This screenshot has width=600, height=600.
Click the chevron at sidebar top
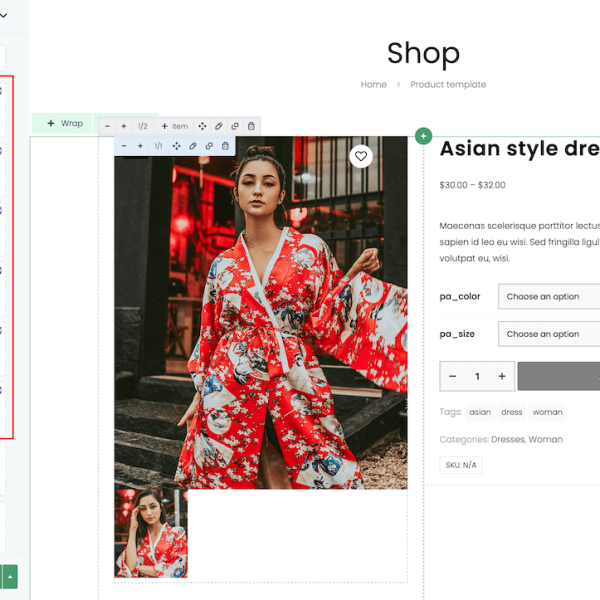pyautogui.click(x=3, y=16)
